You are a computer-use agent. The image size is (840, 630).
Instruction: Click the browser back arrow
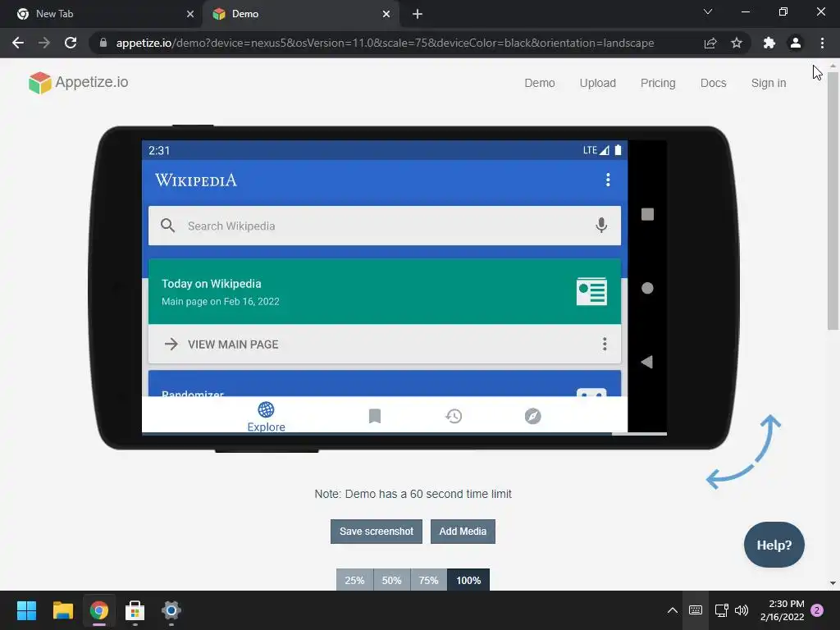click(x=18, y=43)
